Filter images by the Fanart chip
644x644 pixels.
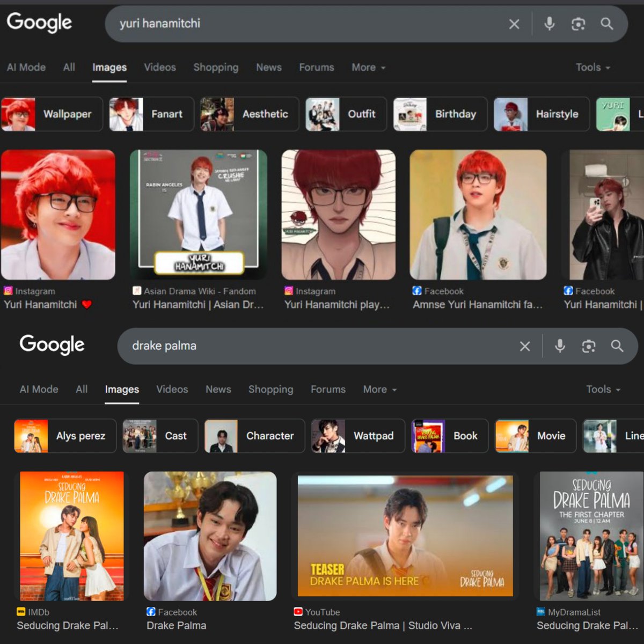tap(151, 114)
